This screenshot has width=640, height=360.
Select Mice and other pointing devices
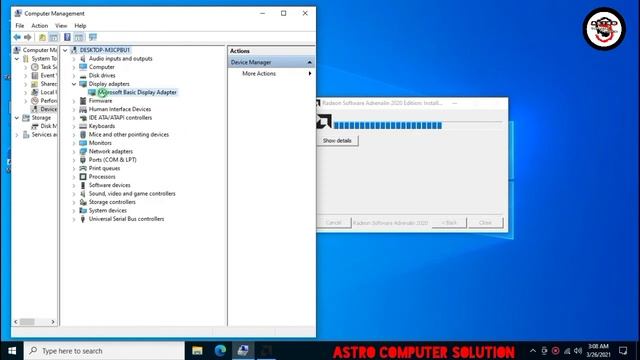pyautogui.click(x=129, y=134)
